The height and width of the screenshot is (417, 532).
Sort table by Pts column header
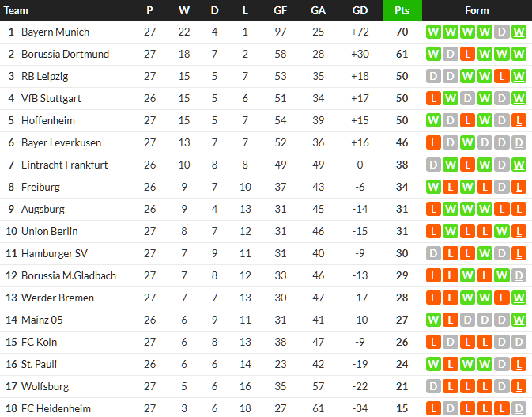click(402, 10)
